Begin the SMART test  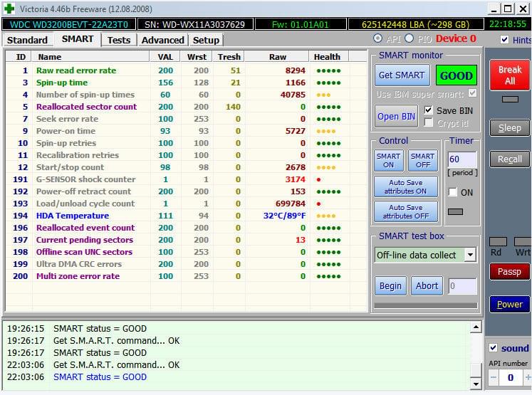(x=390, y=286)
